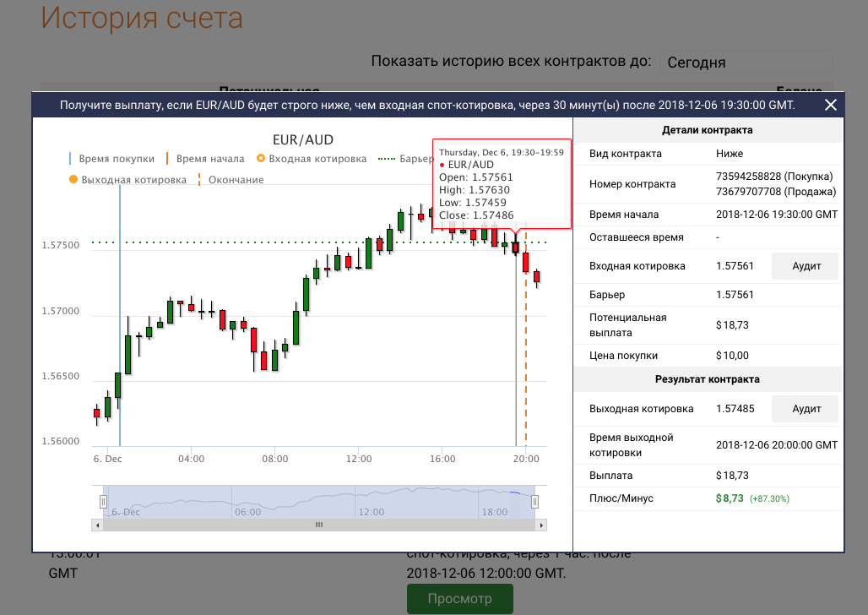Click the exit spot Аудит button
868x615 pixels.
[806, 409]
